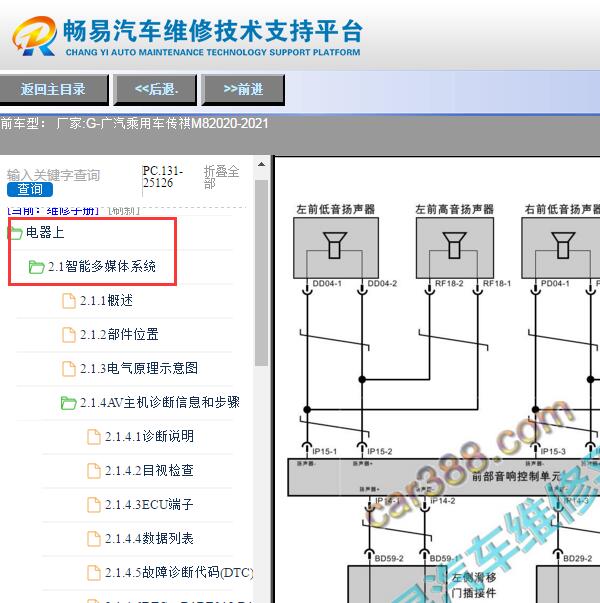Click the PC.131-25126 text
The height and width of the screenshot is (603, 600).
click(x=162, y=177)
